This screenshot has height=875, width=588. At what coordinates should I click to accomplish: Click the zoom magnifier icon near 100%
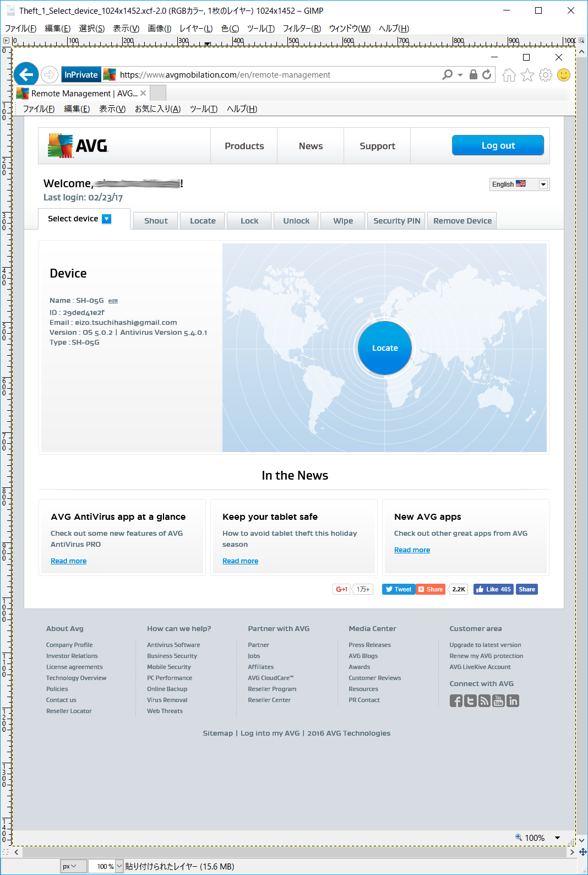point(518,837)
